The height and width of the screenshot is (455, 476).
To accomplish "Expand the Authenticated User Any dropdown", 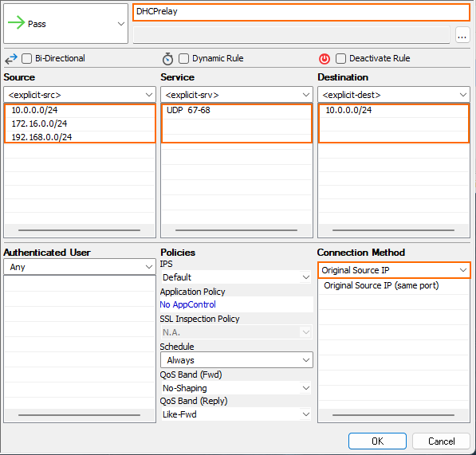I will 80,267.
